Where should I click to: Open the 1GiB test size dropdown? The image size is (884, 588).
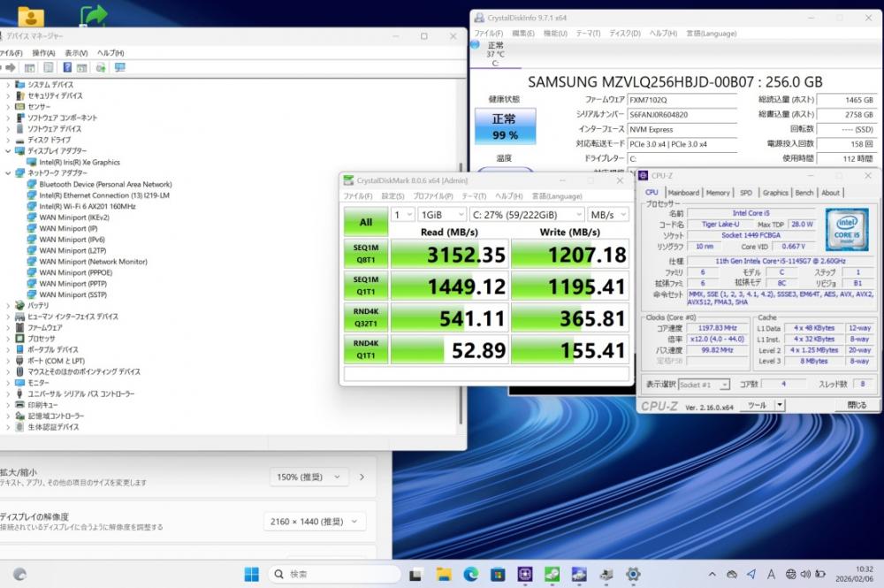pos(442,214)
